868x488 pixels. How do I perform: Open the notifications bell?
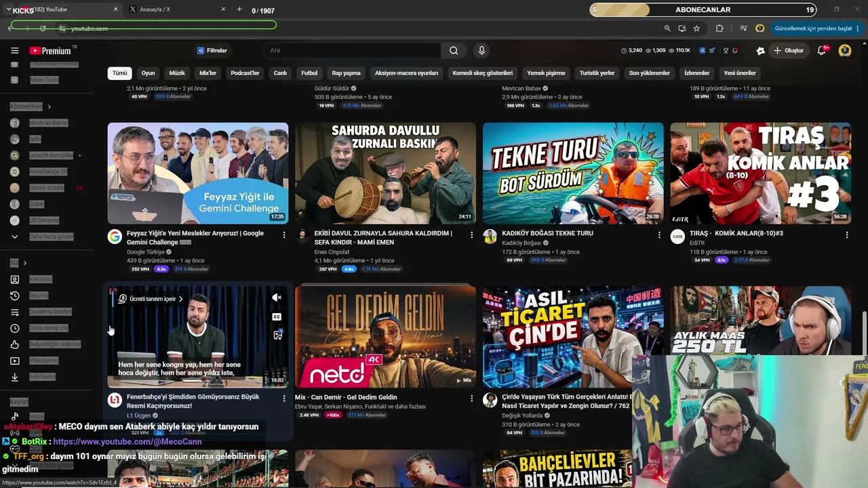(x=822, y=50)
